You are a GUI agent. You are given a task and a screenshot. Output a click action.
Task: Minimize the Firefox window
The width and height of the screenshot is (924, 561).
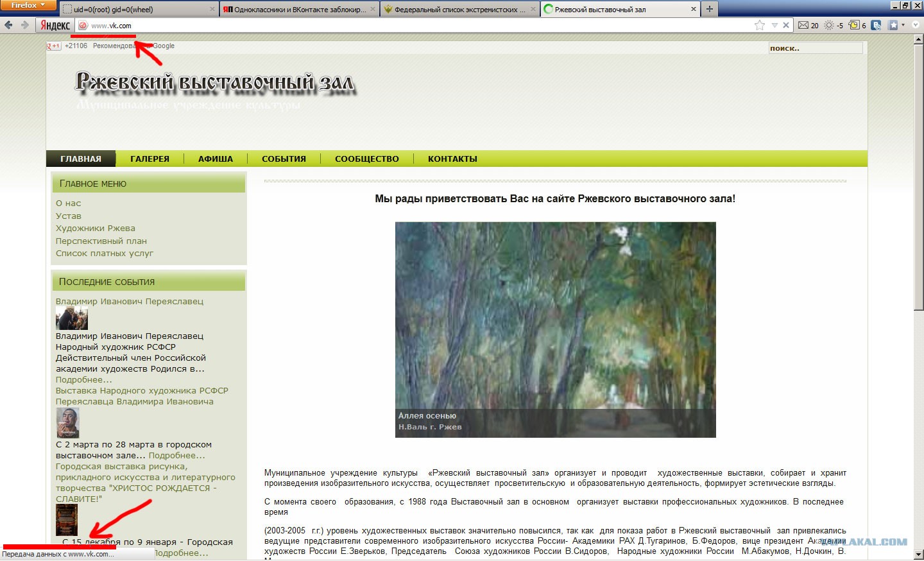(895, 5)
